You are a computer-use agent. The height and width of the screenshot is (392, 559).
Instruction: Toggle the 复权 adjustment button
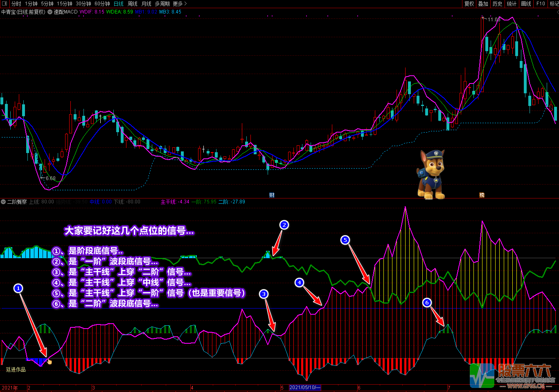[x=469, y=4]
